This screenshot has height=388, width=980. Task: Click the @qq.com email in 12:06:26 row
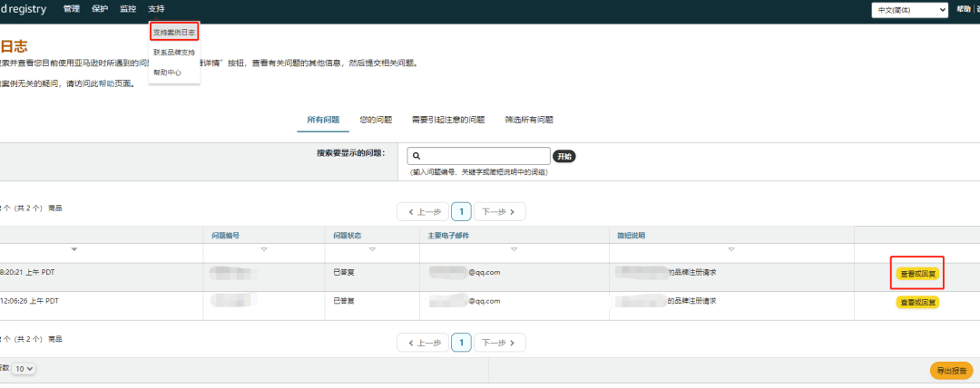(485, 301)
